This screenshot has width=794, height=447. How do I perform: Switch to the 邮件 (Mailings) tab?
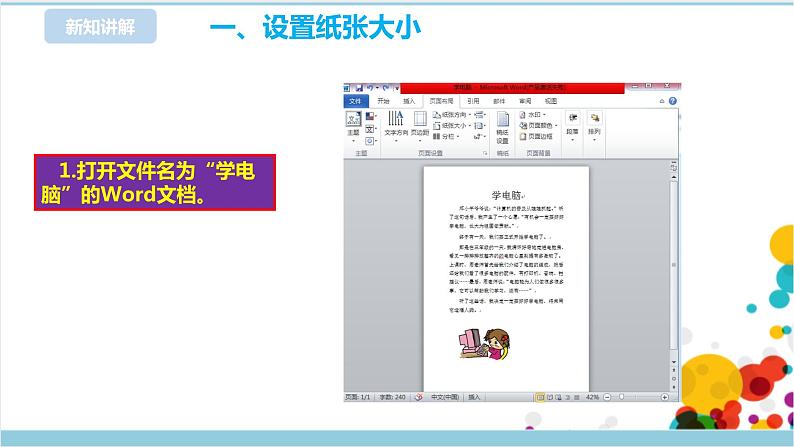point(499,101)
